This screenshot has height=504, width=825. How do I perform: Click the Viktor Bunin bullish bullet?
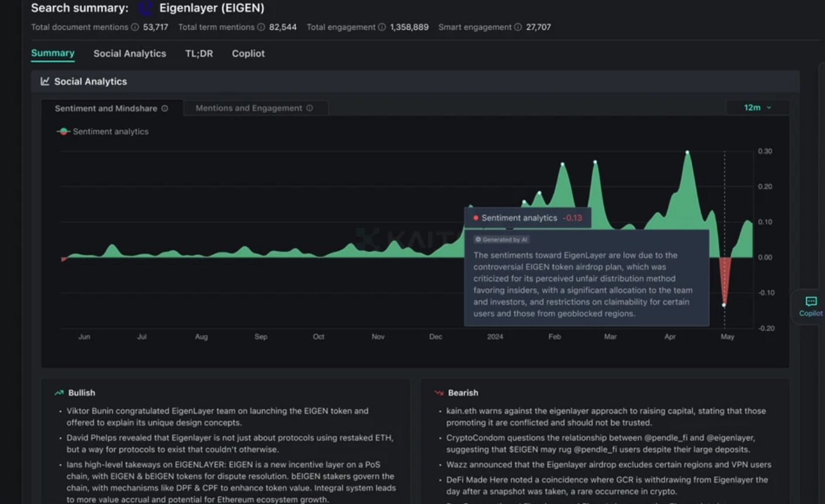point(218,417)
